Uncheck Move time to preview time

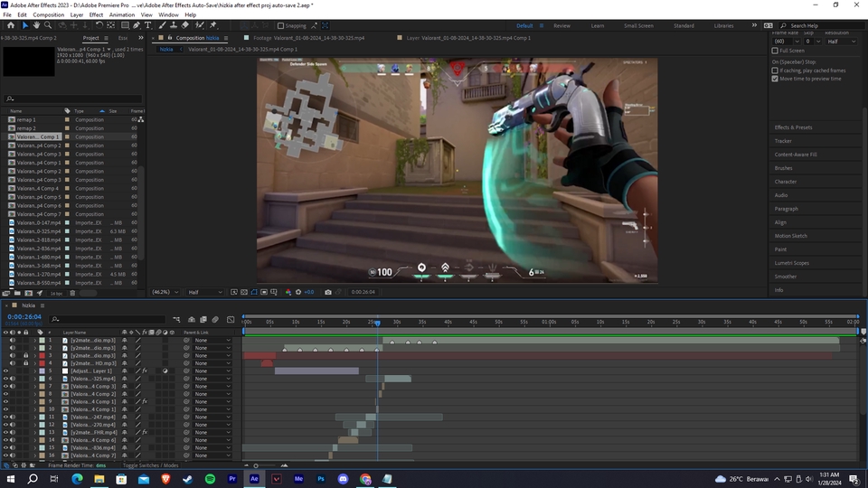pos(775,79)
